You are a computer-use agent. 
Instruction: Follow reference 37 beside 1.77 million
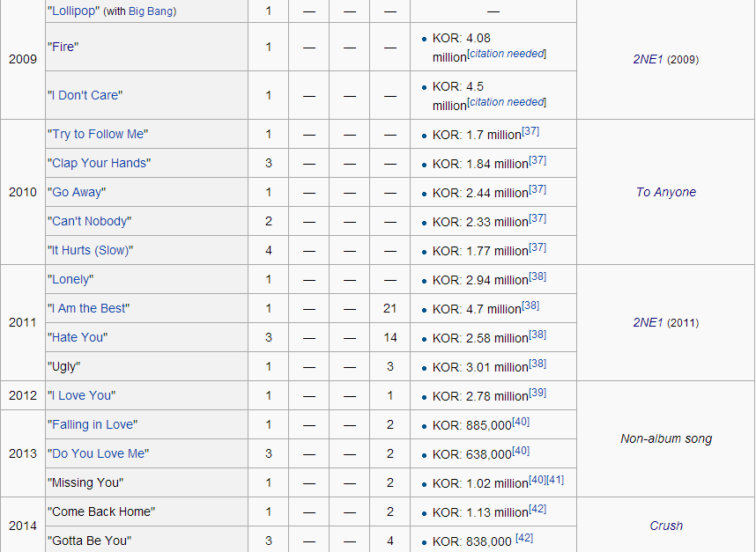[537, 247]
